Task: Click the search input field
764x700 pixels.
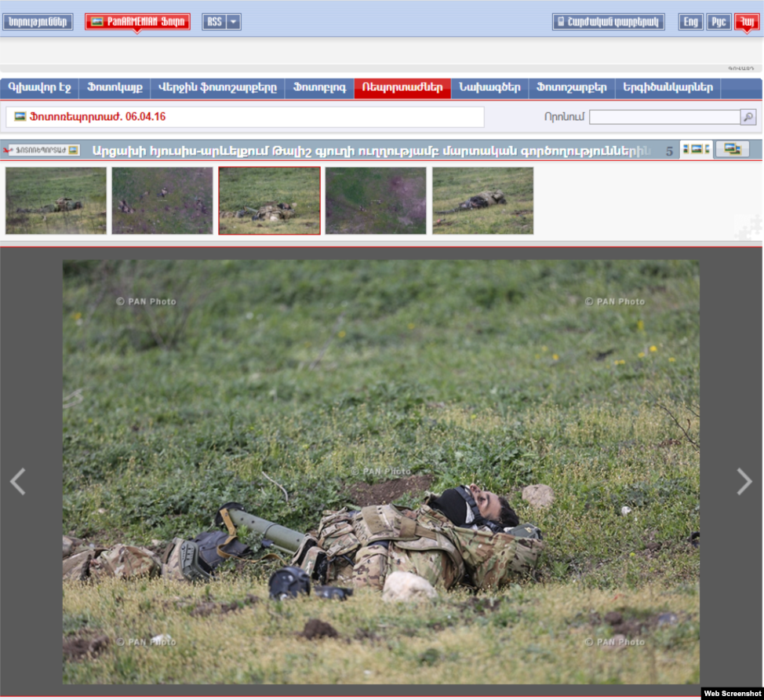Action: [x=664, y=117]
